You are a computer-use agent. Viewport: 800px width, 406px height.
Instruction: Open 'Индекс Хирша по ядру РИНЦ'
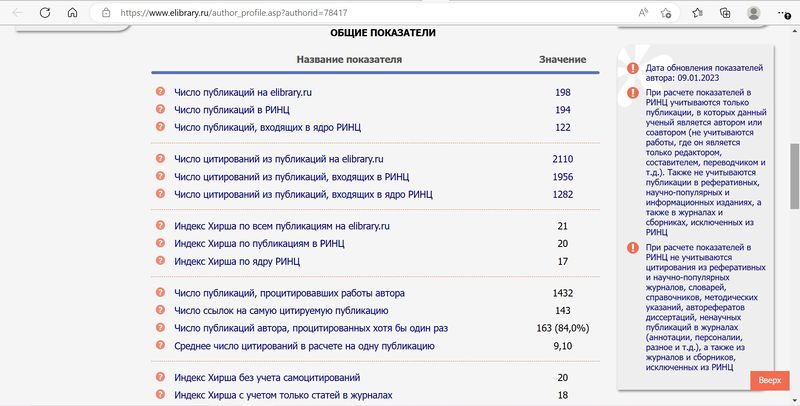237,262
